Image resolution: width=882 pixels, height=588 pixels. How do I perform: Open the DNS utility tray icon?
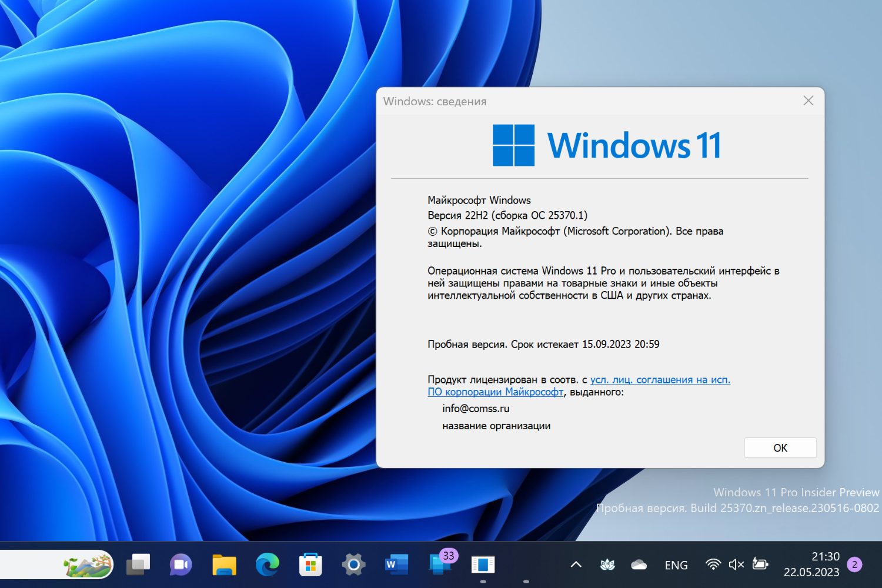point(607,564)
